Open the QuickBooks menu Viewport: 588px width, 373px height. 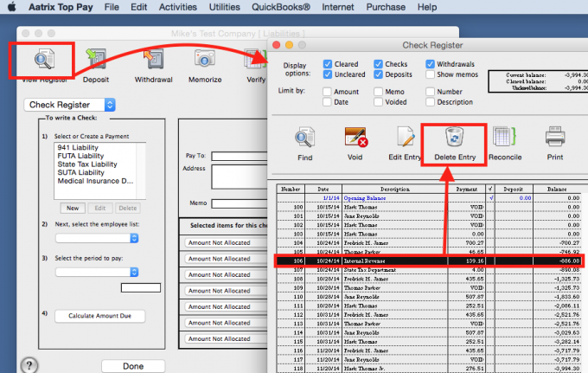coord(281,7)
